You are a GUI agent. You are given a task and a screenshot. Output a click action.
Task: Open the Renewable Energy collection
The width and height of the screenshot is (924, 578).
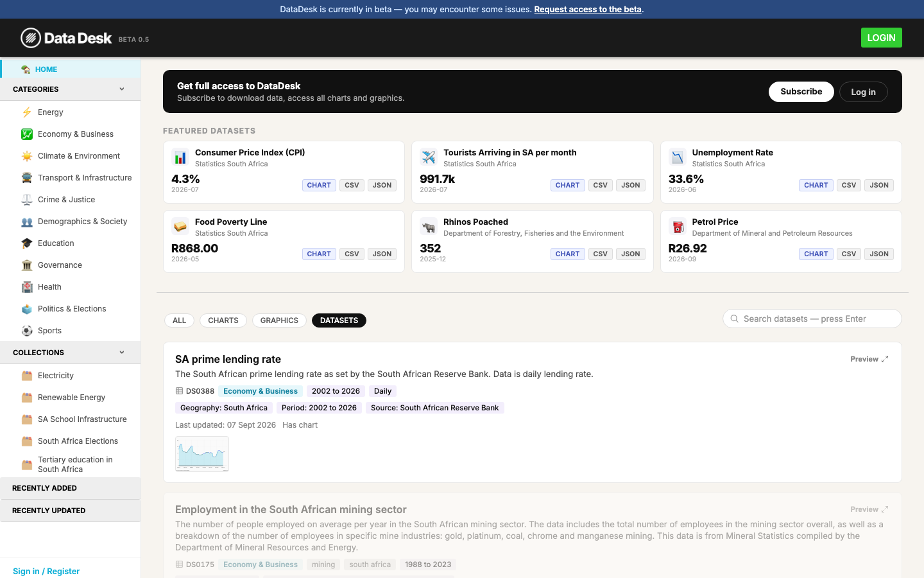[71, 398]
